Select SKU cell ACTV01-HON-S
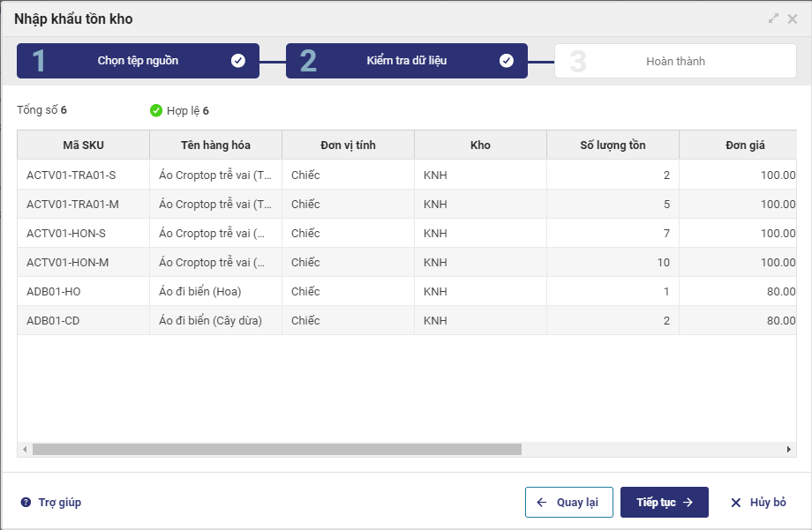Image resolution: width=812 pixels, height=530 pixels. [x=83, y=234]
